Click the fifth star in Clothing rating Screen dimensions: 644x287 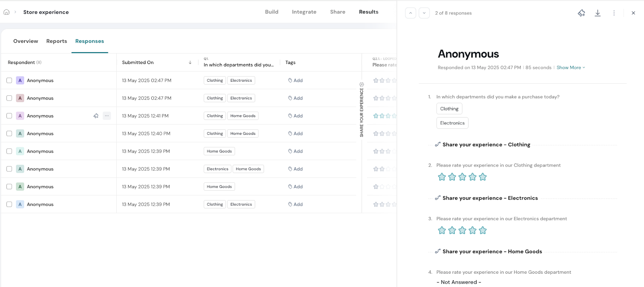point(483,177)
